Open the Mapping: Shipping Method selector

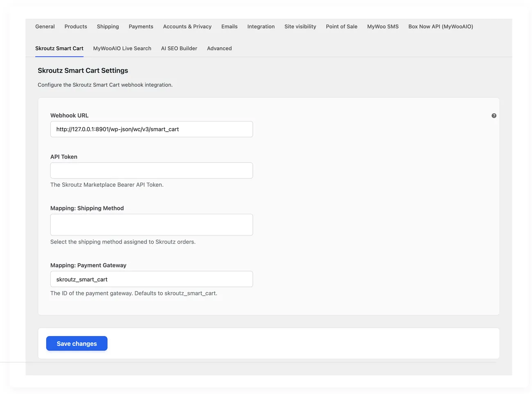click(x=151, y=225)
